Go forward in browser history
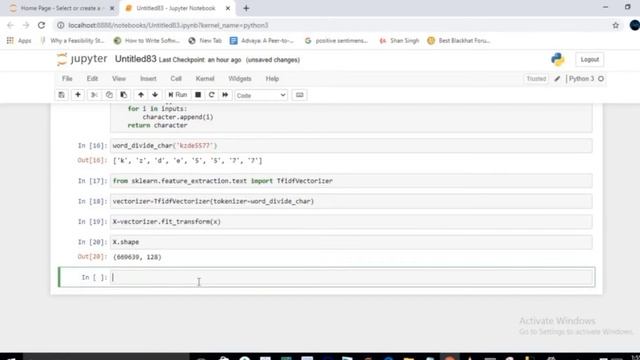Image resolution: width=640 pixels, height=360 pixels. (26, 25)
